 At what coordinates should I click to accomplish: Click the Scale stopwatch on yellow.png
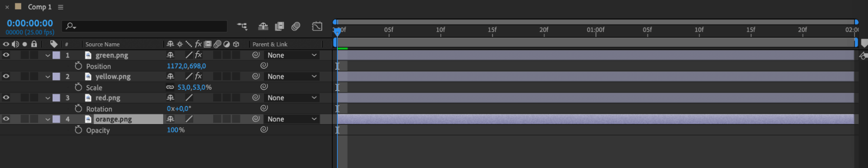tap(78, 87)
